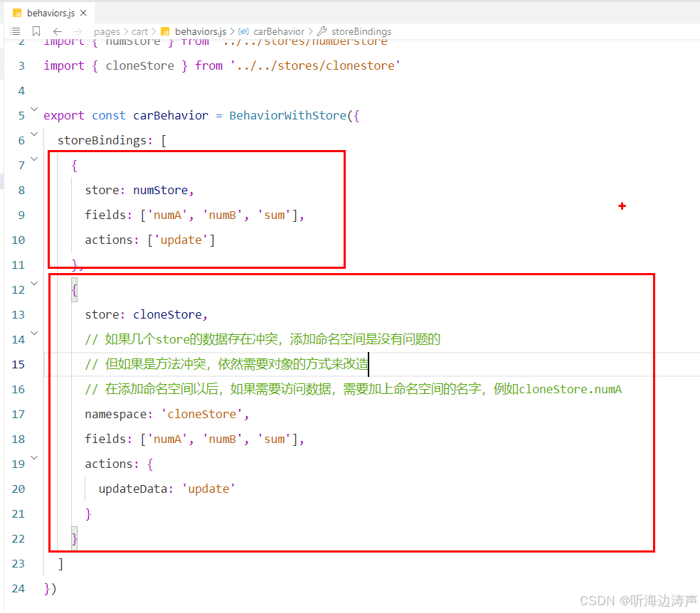Toggle code folding on line 6
The image size is (700, 613).
[33, 132]
